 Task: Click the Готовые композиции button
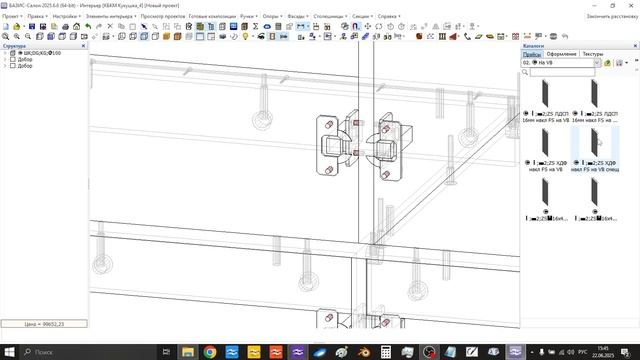tap(212, 16)
